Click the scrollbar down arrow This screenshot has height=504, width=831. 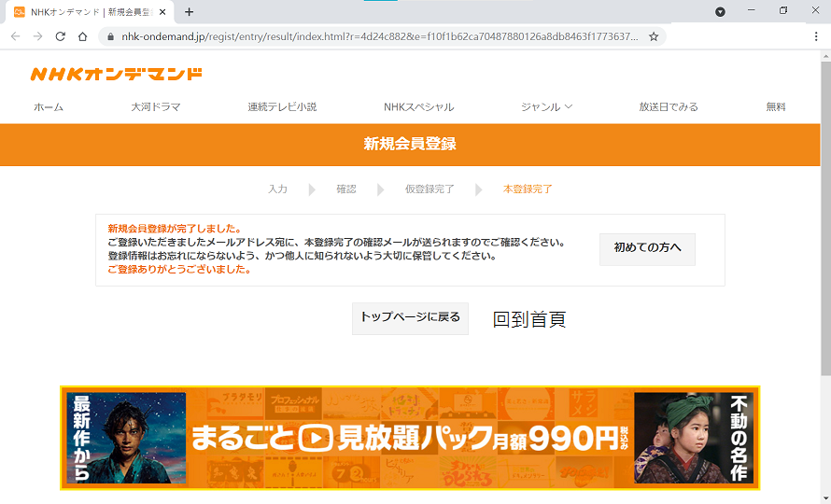point(825,498)
